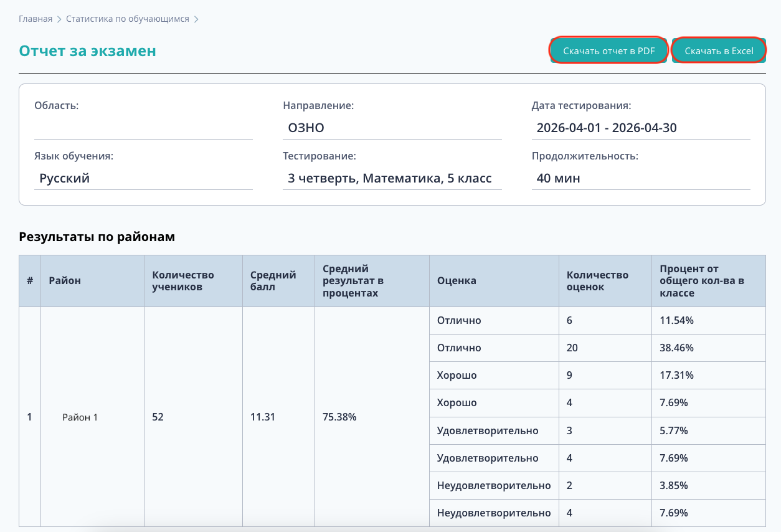This screenshot has width=781, height=532.
Task: Click the 3.85% percentage cell
Action: (709, 485)
